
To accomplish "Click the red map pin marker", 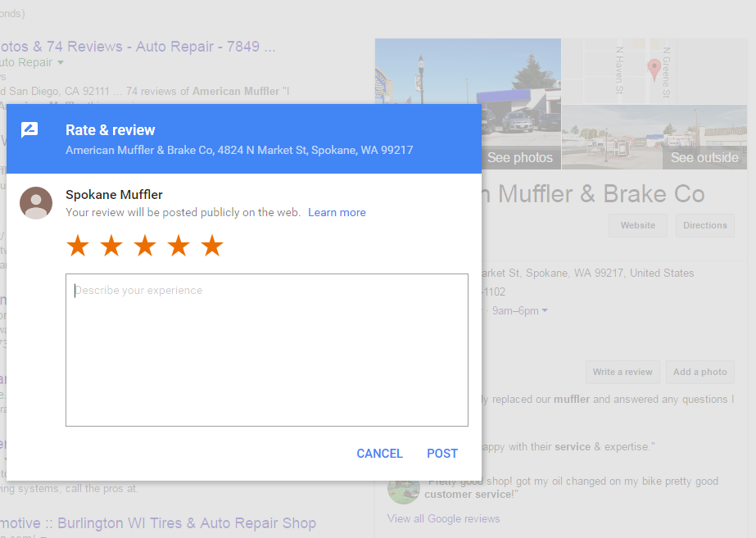I will 654,70.
